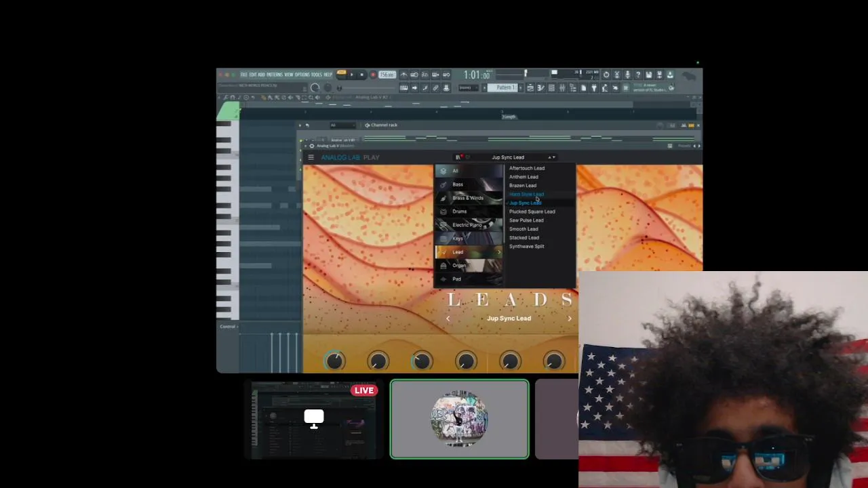This screenshot has height=488, width=868.
Task: Open the ADD menu
Action: (261, 75)
